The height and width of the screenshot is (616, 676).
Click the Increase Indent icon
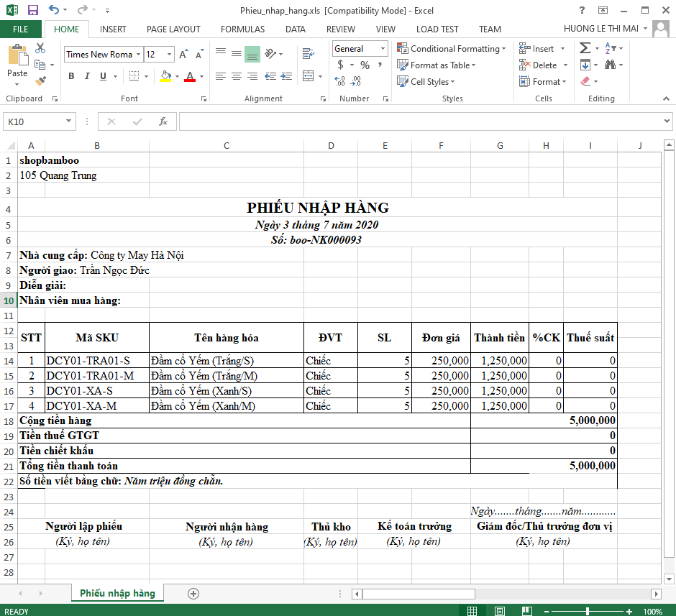286,76
